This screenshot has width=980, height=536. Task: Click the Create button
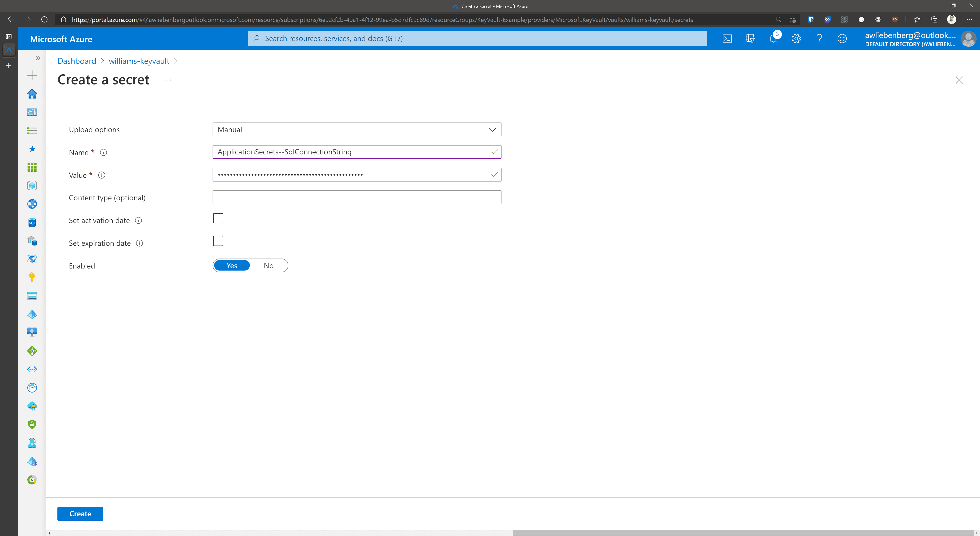point(80,514)
